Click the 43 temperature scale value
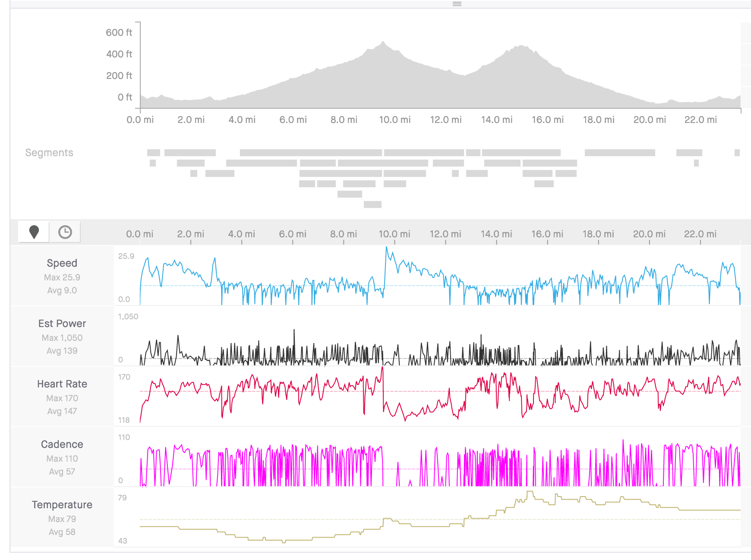 click(x=123, y=541)
